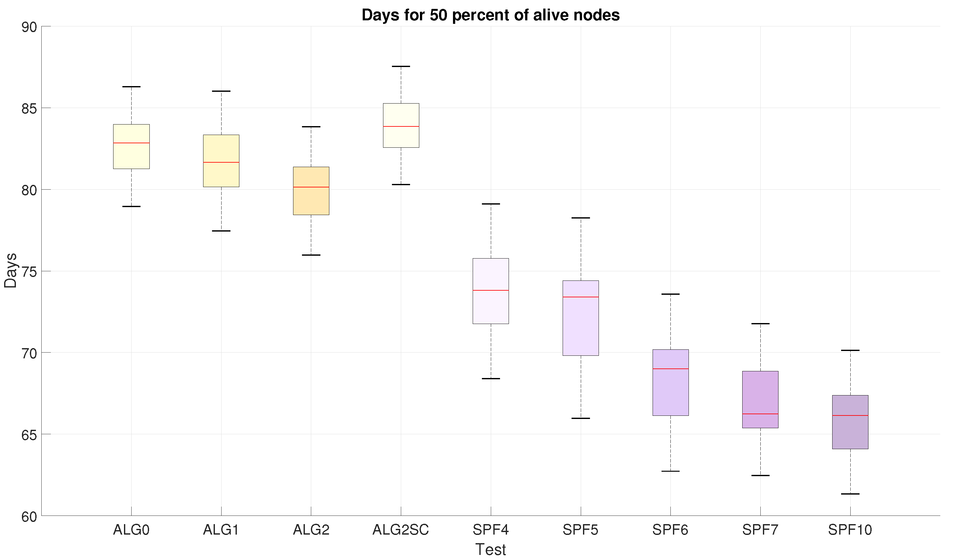
Task: Click the 90 y-axis tick label
Action: point(29,27)
